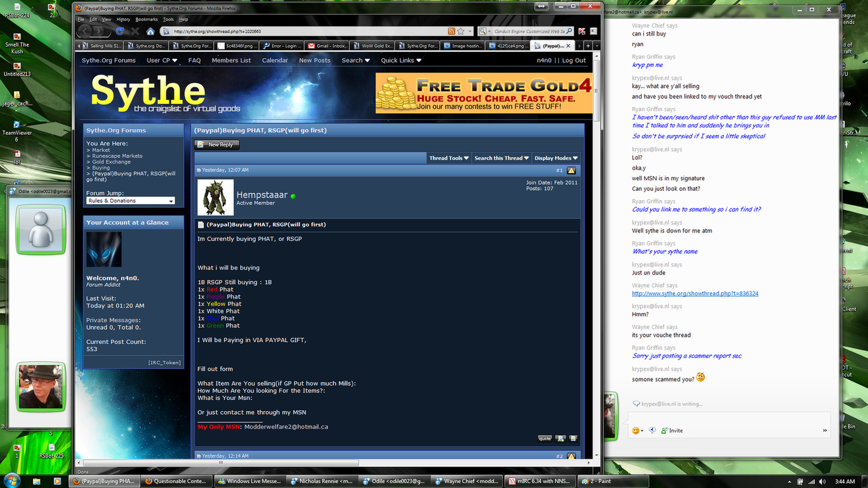Viewport: 868px width, 488px height.
Task: Click the Hempstaaar username in the post
Action: (x=262, y=195)
